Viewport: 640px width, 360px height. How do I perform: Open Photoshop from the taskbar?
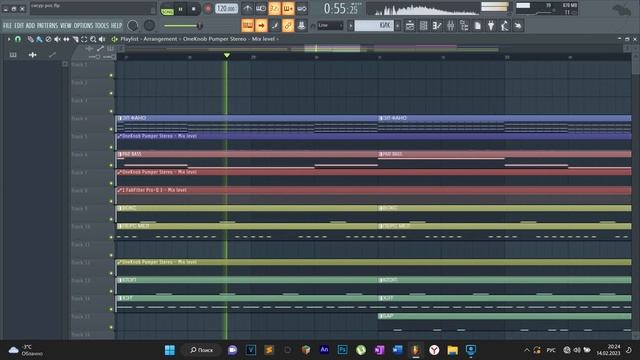(x=342, y=350)
